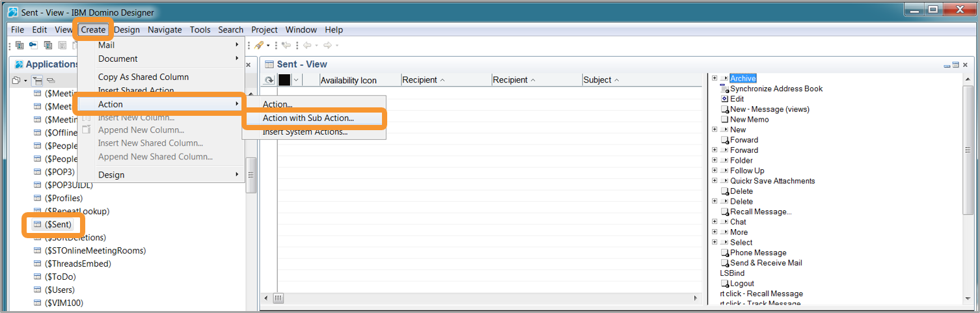Close the Applications panel
The image size is (980, 313).
pyautogui.click(x=248, y=64)
